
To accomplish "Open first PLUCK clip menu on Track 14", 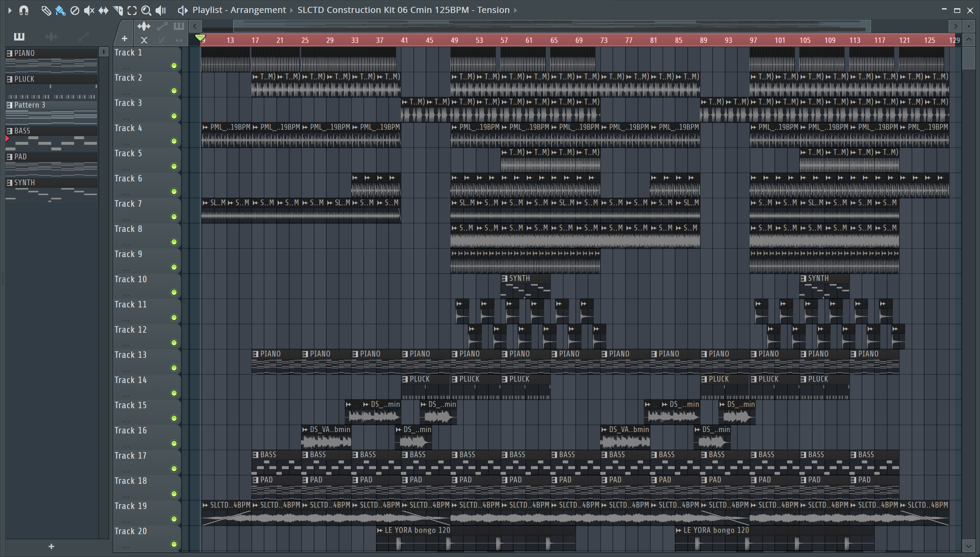I will tap(405, 379).
